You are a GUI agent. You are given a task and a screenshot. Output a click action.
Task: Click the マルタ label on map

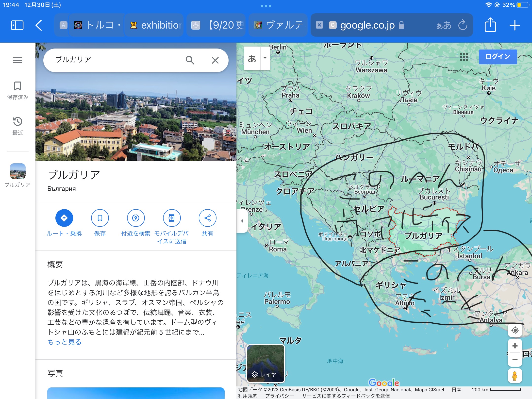click(291, 340)
